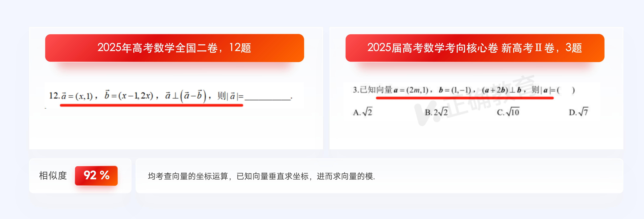Select answer option B 2√2

(436, 112)
